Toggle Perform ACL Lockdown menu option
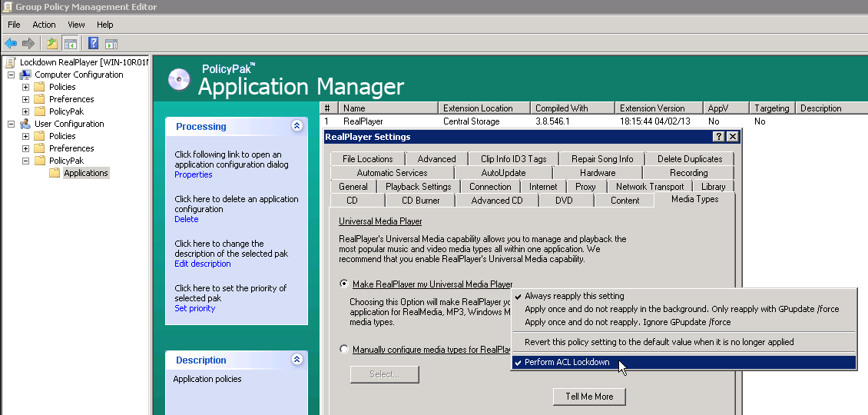The width and height of the screenshot is (868, 415). [684, 363]
